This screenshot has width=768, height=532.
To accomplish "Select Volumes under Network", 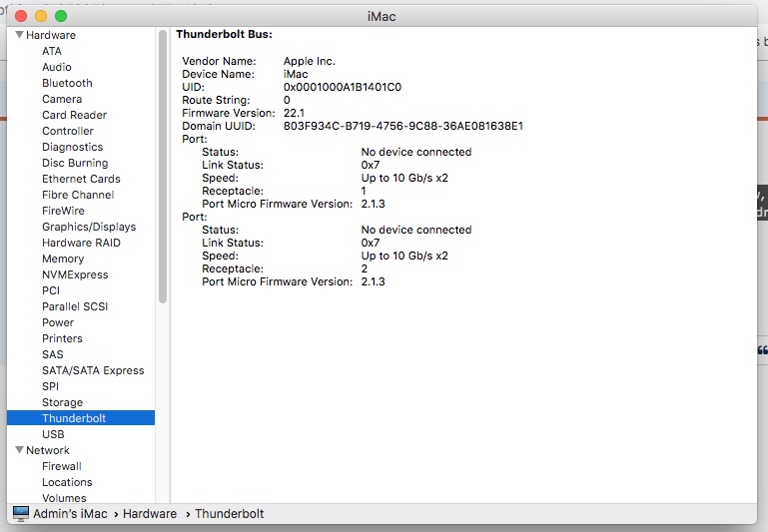I will tap(64, 498).
